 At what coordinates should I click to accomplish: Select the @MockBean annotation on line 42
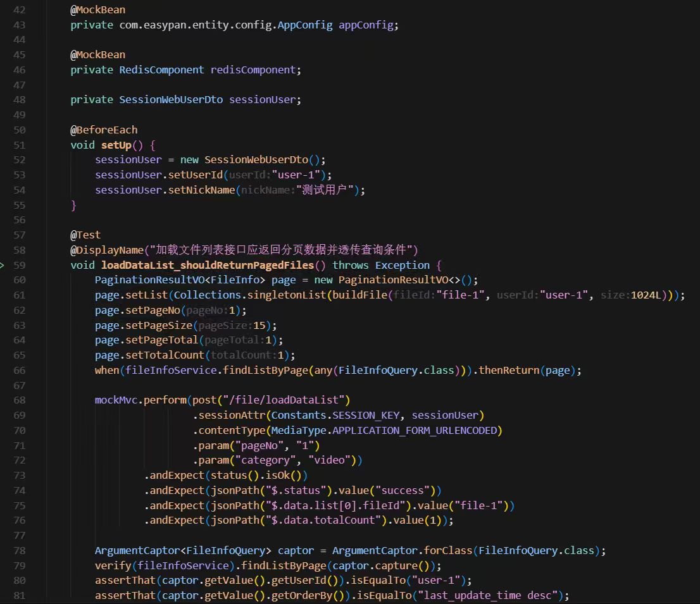coord(97,10)
